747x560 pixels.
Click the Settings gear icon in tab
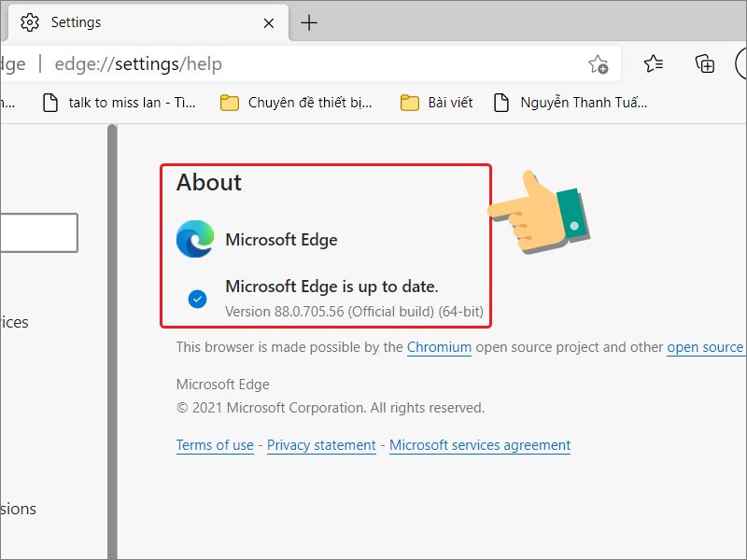point(30,22)
